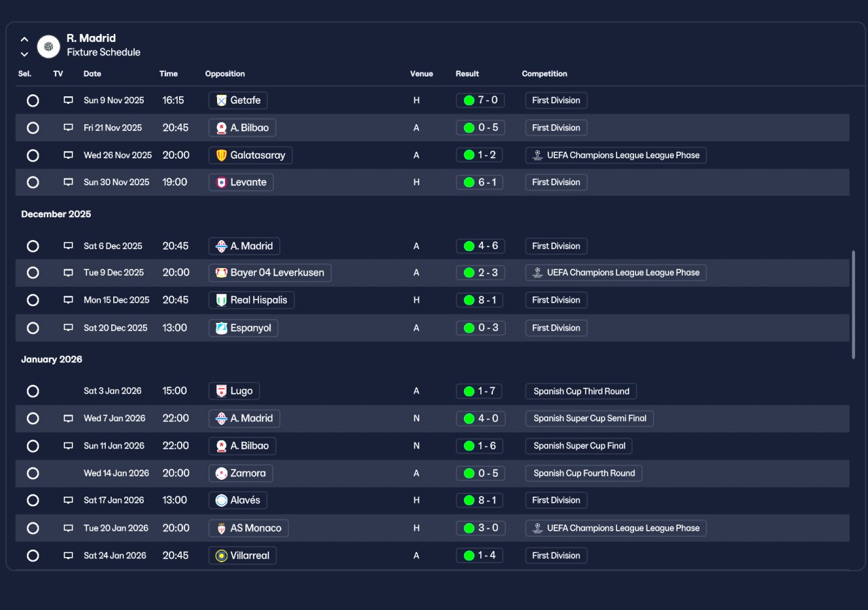The image size is (868, 610).
Task: Open the 8 - 1 result against Alavés
Action: (x=480, y=501)
